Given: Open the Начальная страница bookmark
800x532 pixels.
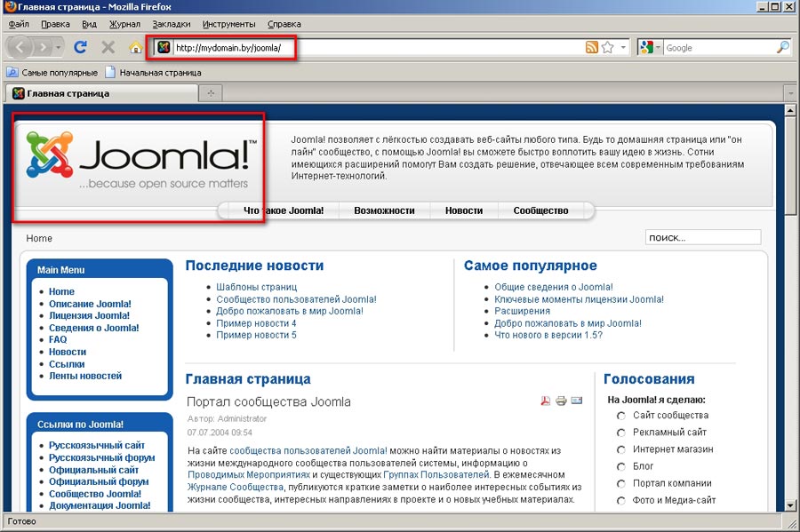Looking at the screenshot, I should (153, 72).
